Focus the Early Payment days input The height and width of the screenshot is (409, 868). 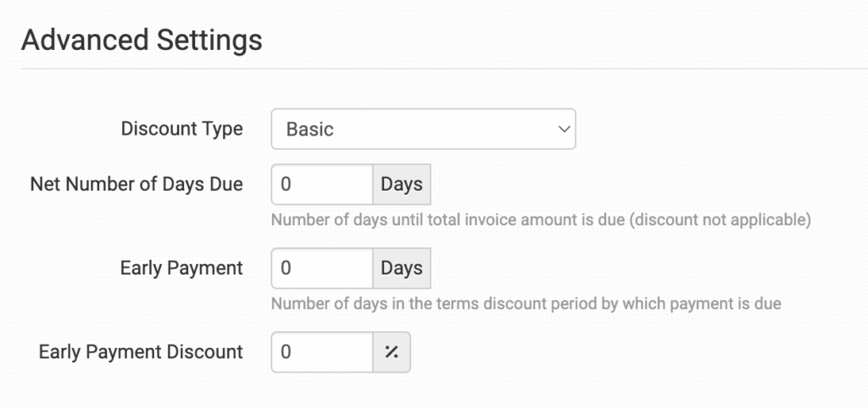click(322, 268)
